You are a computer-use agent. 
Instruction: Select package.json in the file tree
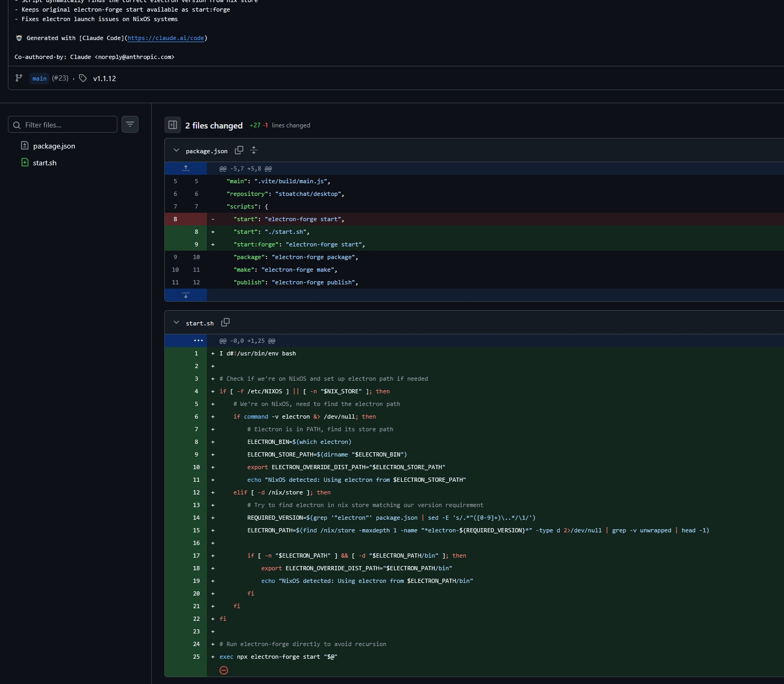(54, 146)
